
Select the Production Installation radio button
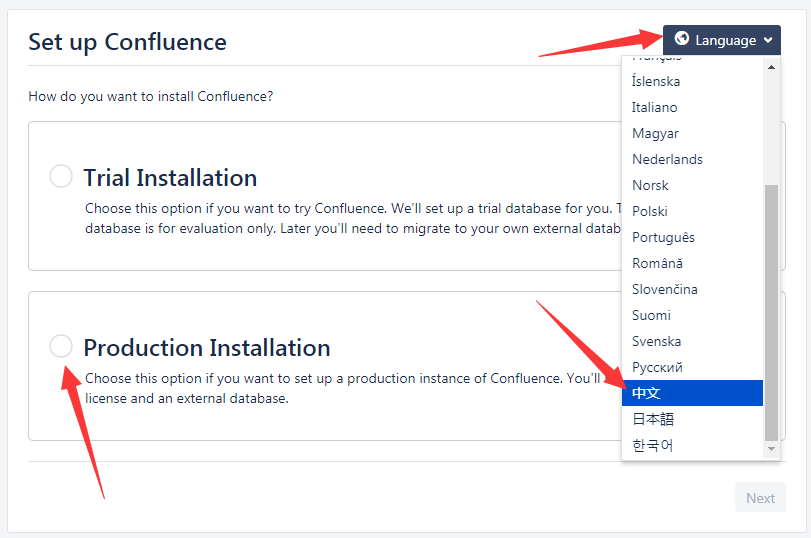tap(61, 346)
